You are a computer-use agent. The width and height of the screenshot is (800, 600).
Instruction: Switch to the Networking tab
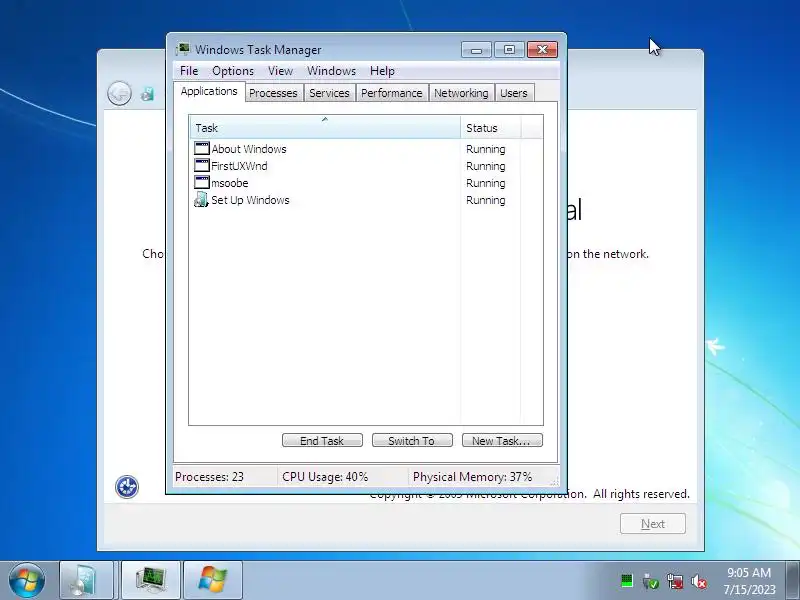461,93
